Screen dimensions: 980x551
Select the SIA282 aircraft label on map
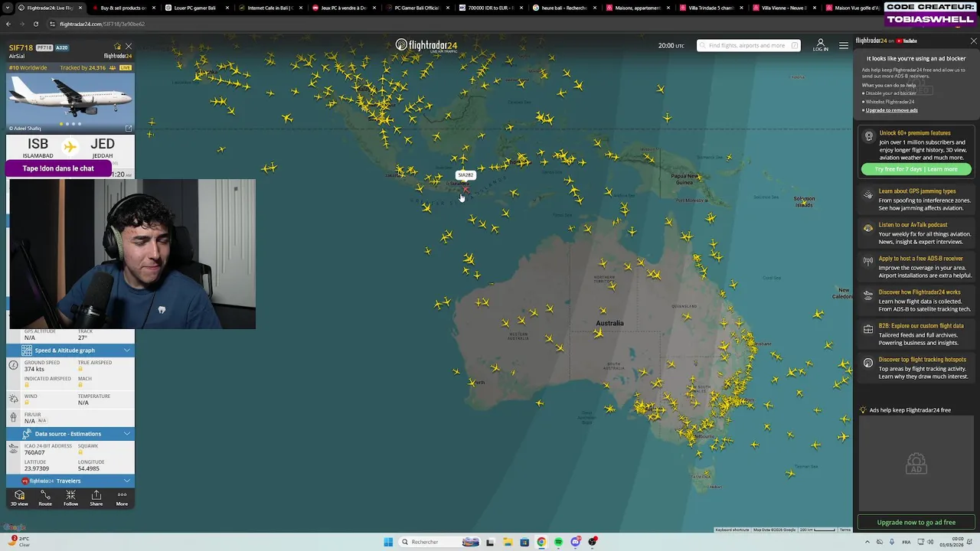click(465, 175)
